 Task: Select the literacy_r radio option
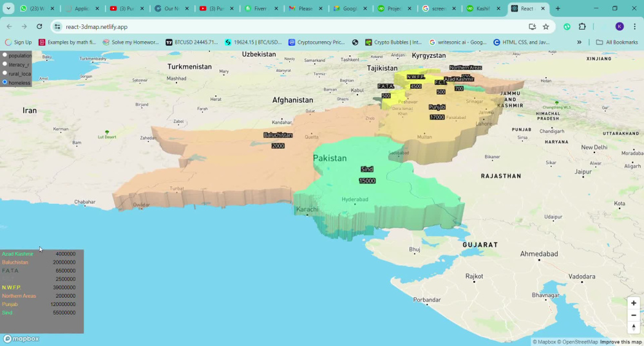pyautogui.click(x=5, y=64)
